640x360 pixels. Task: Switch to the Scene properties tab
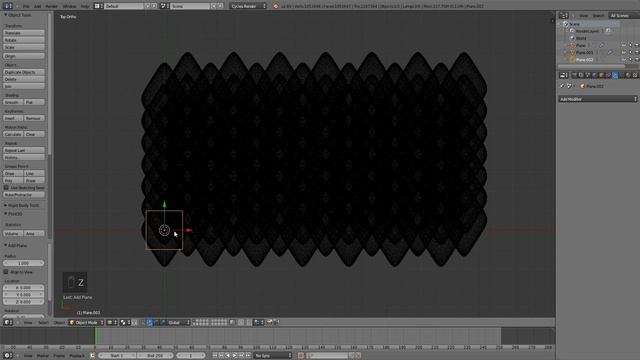coord(588,75)
